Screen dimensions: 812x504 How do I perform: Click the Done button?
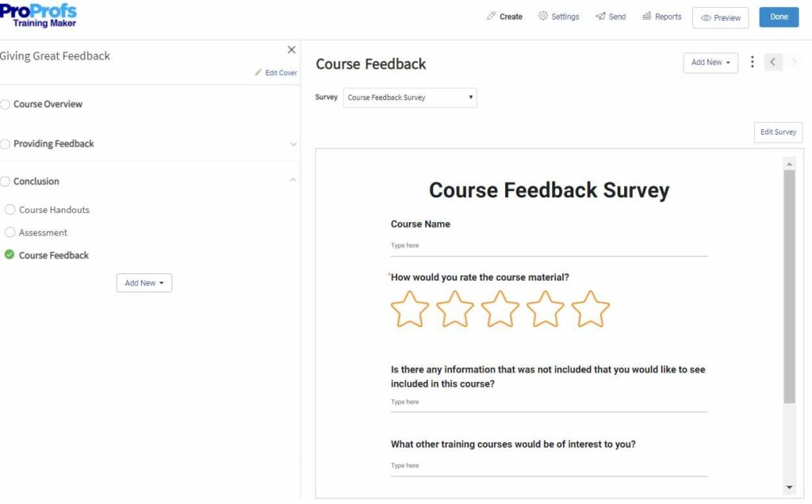(778, 16)
